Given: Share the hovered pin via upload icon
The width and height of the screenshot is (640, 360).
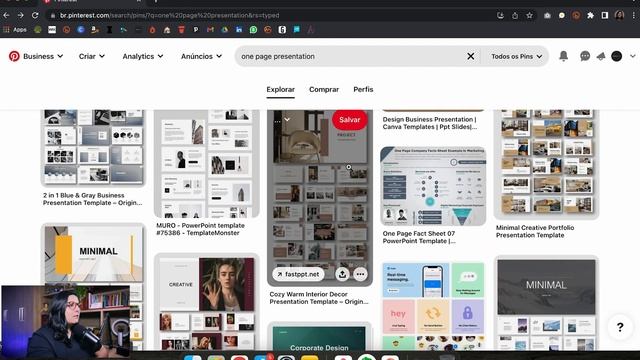Looking at the screenshot, I should pos(342,274).
